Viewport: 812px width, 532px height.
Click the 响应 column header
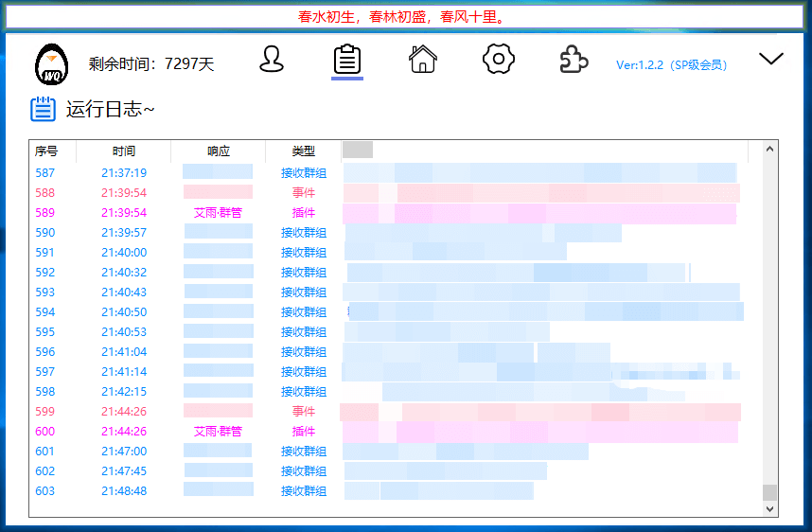coord(218,151)
